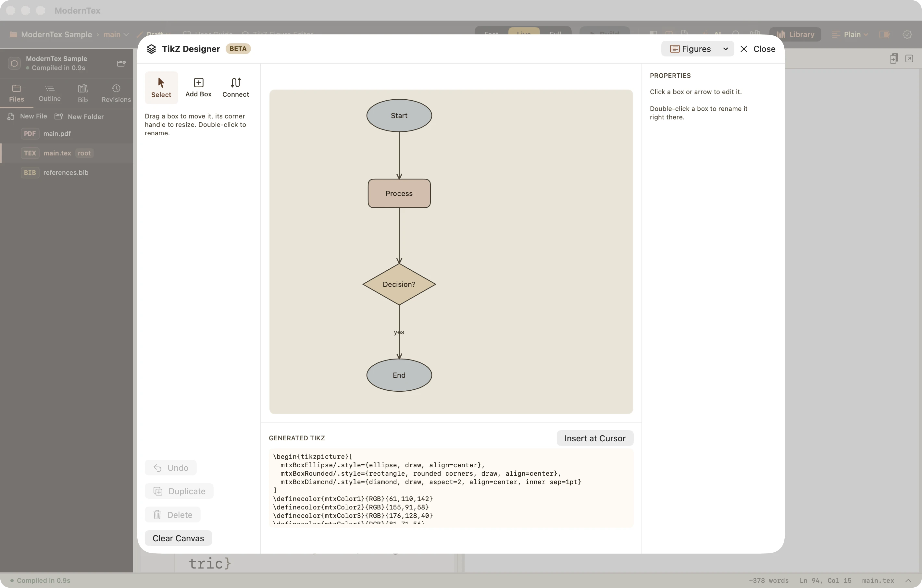Close the TikZ Designer dialog

[x=757, y=49]
